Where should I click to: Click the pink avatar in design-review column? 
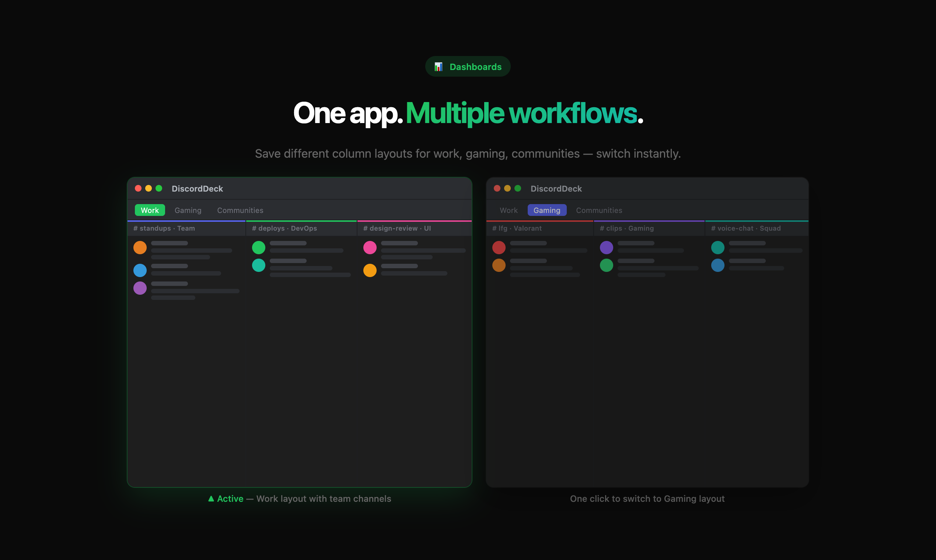(370, 248)
